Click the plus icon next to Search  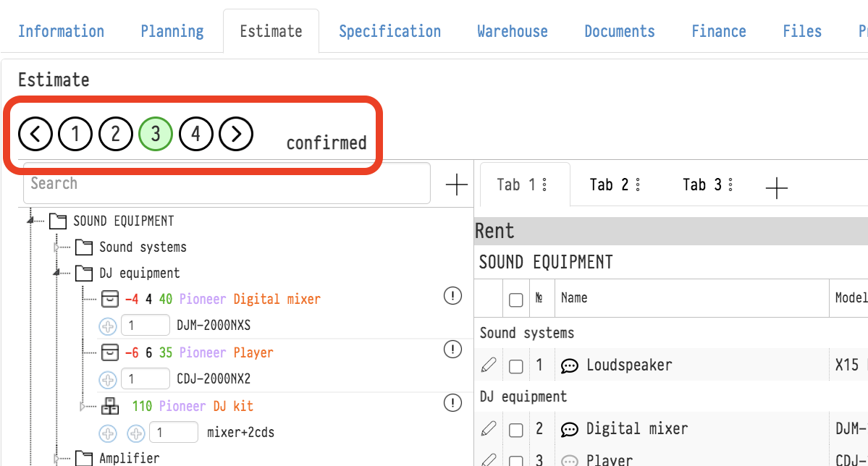click(456, 185)
